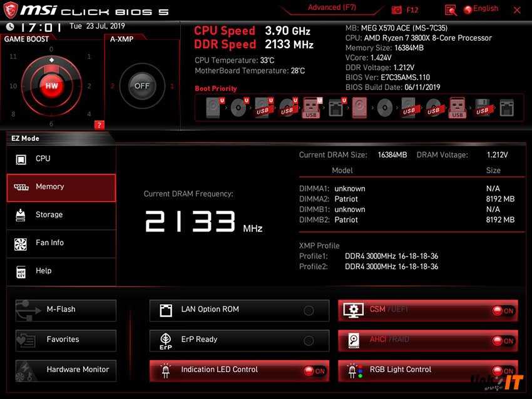This screenshot has height=399, width=532.
Task: Select the legacy hard disk boot device
Action: [360, 108]
